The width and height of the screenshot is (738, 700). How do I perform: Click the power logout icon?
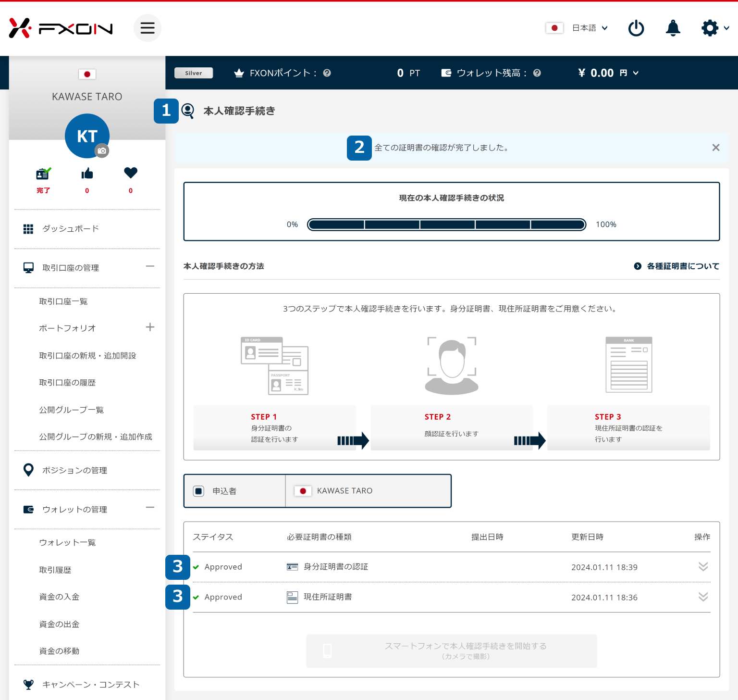[x=636, y=28]
